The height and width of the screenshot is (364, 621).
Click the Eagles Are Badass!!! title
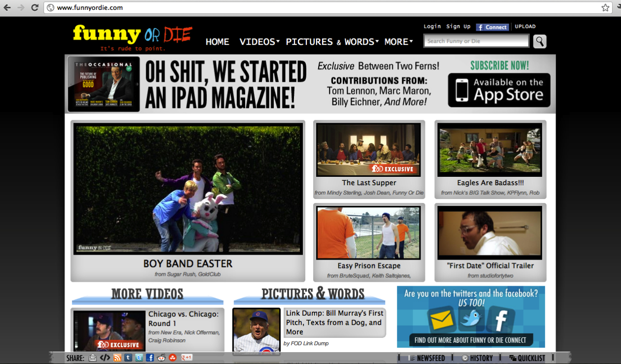490,183
